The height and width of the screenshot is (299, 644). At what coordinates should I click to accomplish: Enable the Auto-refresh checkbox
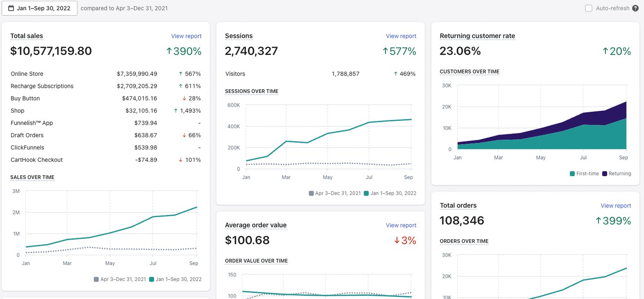coord(588,8)
